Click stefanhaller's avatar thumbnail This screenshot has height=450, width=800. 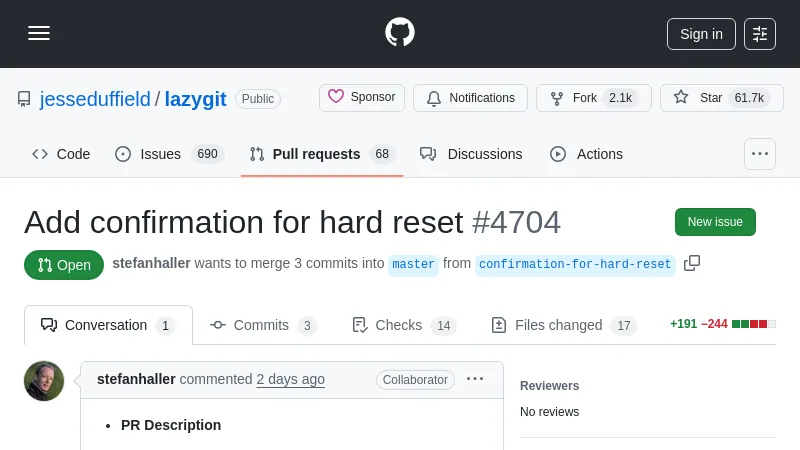(x=44, y=381)
